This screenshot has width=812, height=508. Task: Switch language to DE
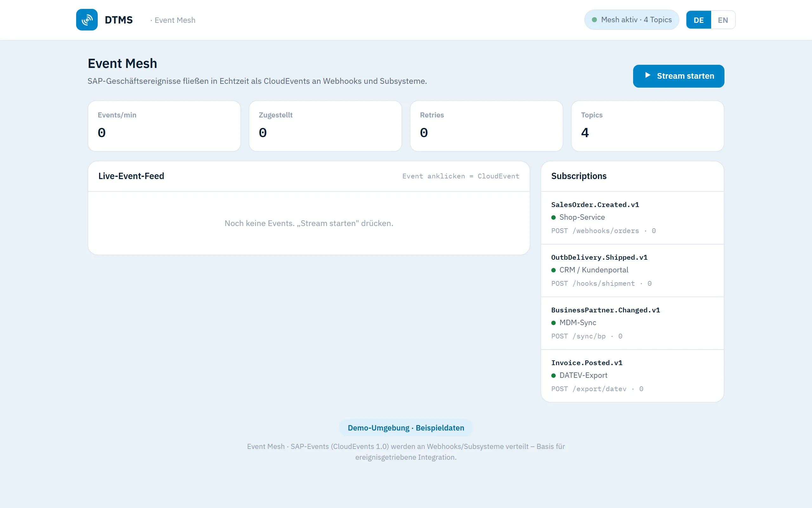[x=698, y=20]
